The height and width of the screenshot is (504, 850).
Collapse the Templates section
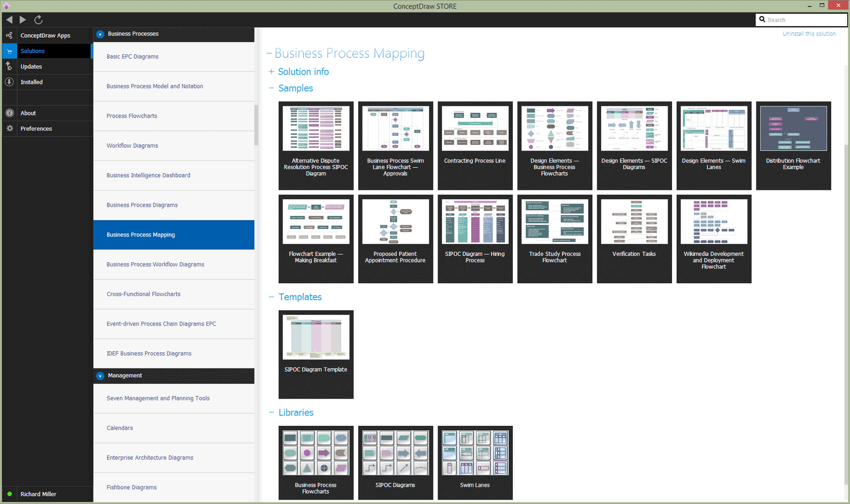tap(271, 297)
